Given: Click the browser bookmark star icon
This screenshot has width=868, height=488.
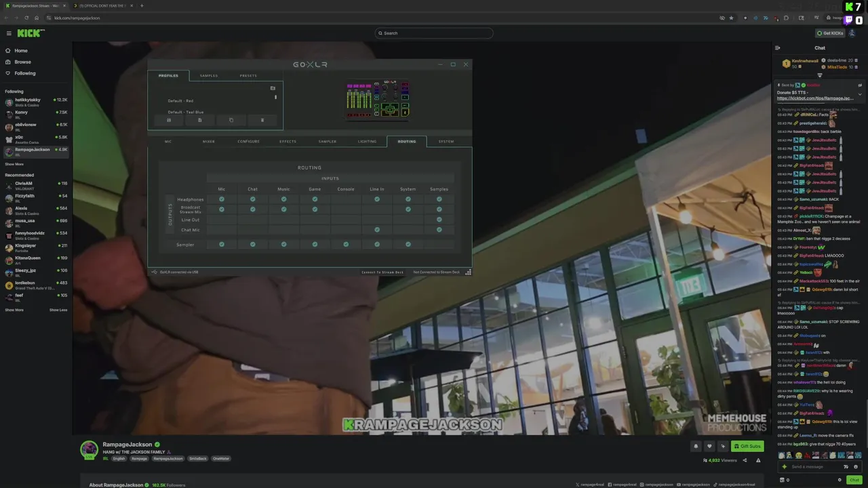Looking at the screenshot, I should click(x=731, y=18).
